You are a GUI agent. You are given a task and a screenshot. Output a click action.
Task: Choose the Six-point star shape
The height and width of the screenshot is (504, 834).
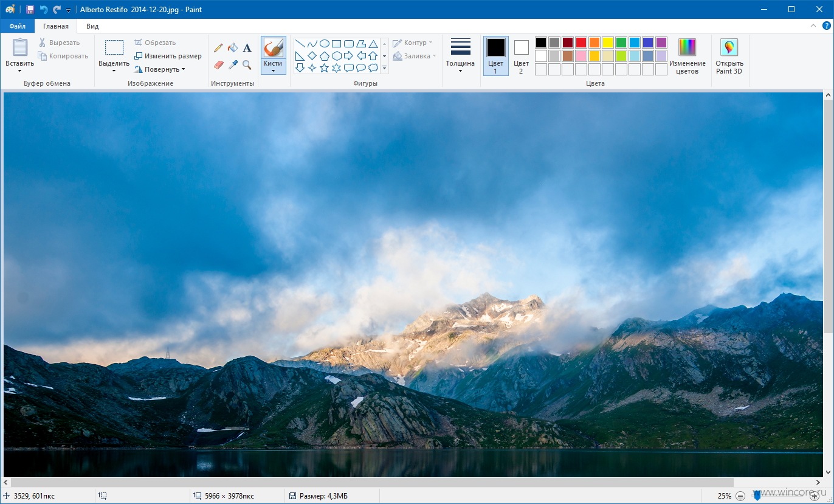click(337, 68)
